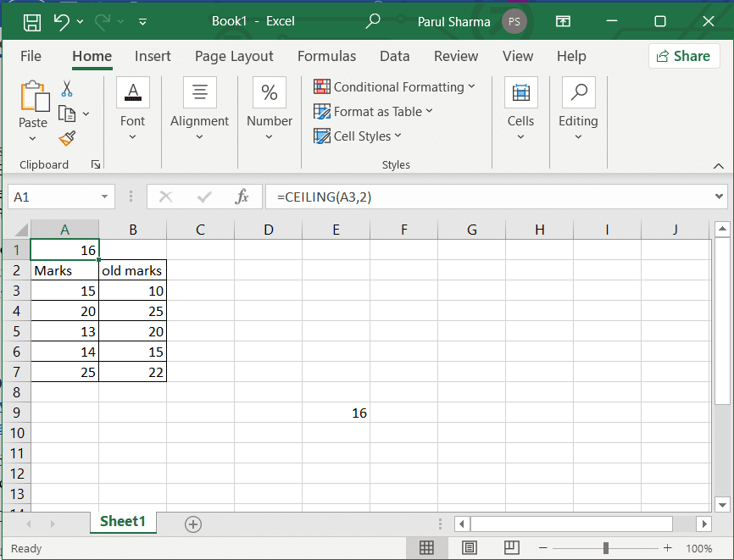Click the Paste clipboard icon
This screenshot has width=734, height=560.
coord(34,96)
